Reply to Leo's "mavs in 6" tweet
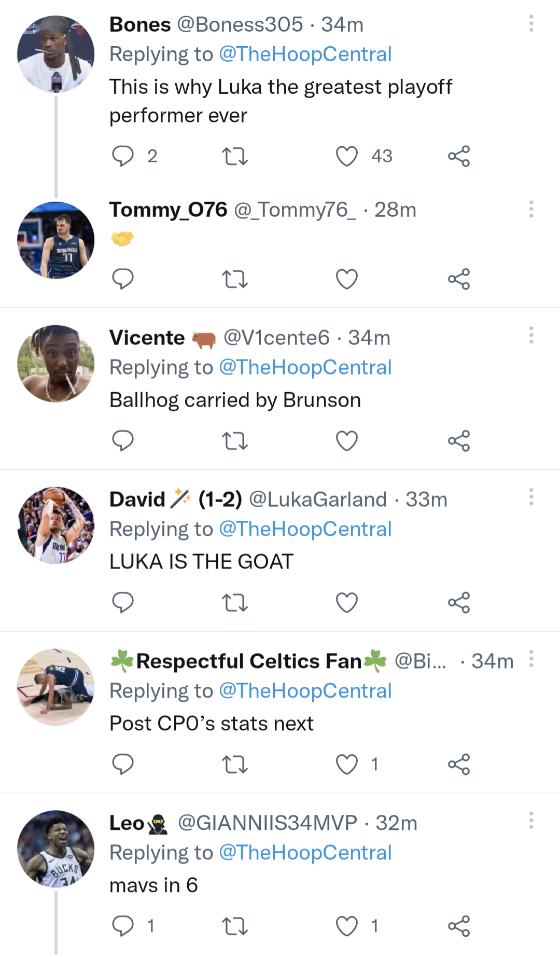560x957 pixels. (x=123, y=926)
